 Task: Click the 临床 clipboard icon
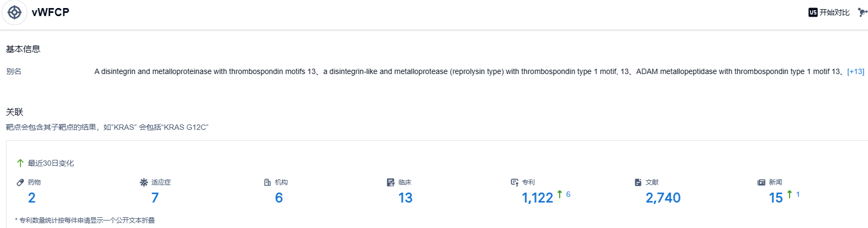[x=390, y=182]
